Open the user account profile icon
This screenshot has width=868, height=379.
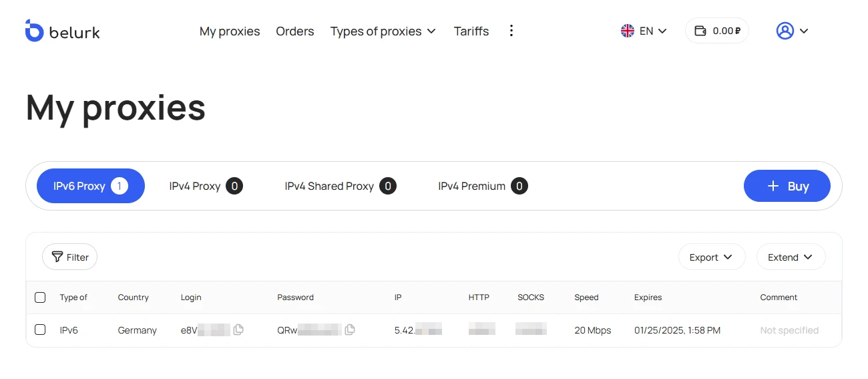[785, 31]
